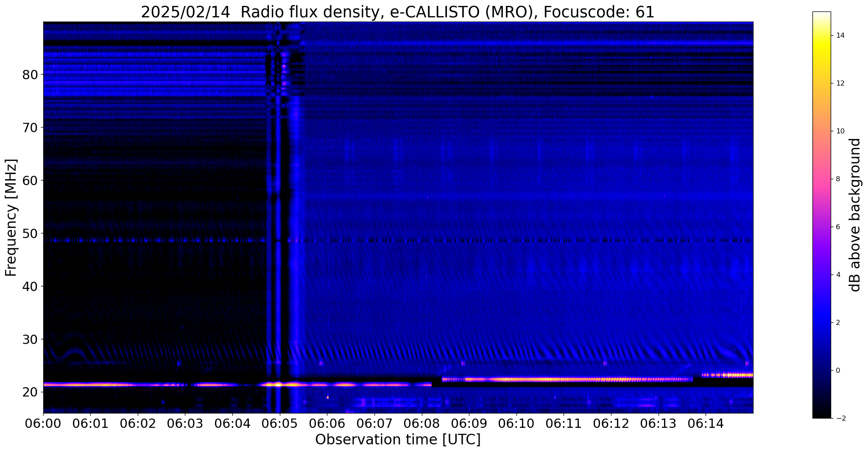This screenshot has width=868, height=452.
Task: Click the 06:04 time tick label
Action: coord(232,423)
